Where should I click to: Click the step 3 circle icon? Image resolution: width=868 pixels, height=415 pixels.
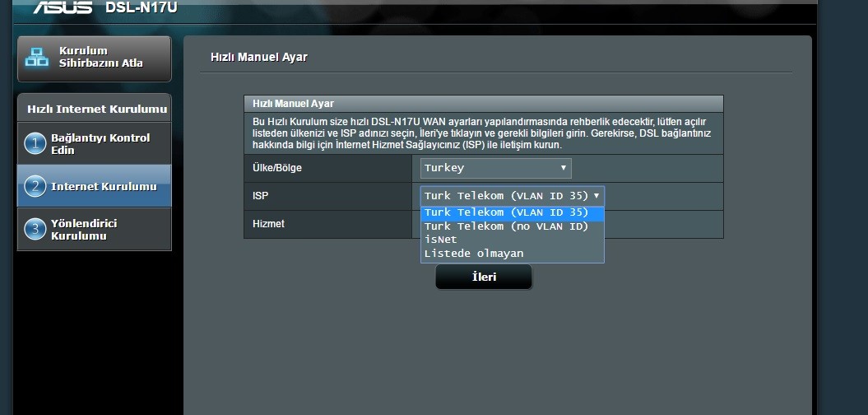[x=35, y=229]
